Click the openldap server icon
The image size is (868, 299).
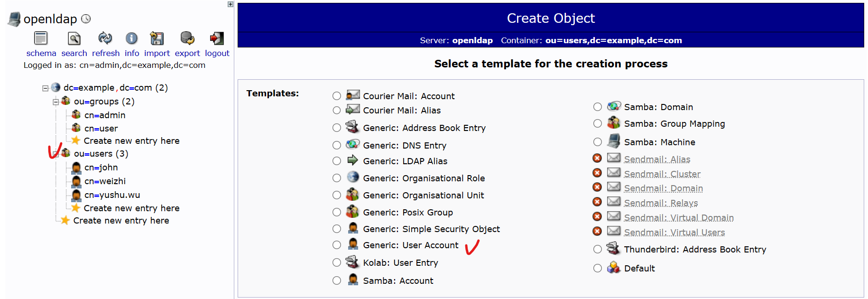pos(14,19)
